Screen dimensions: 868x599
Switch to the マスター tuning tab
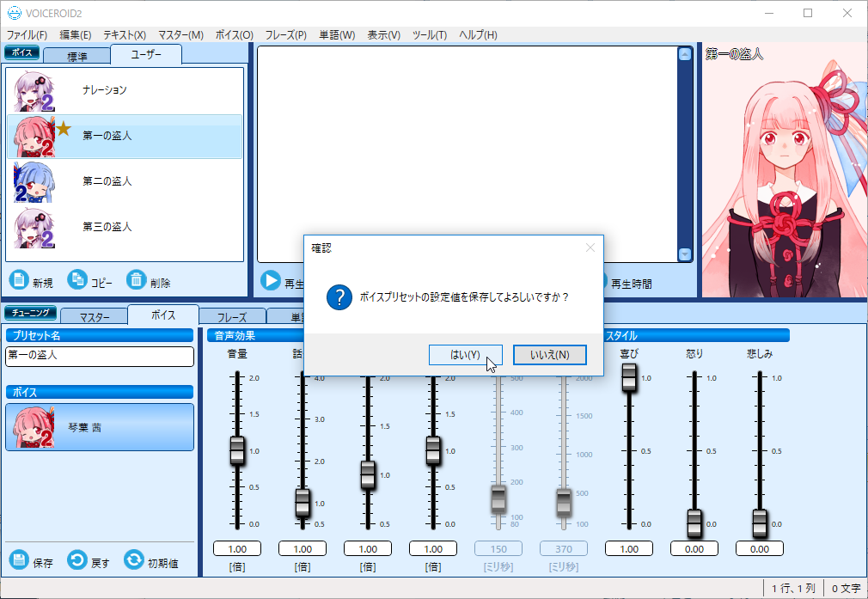[95, 316]
